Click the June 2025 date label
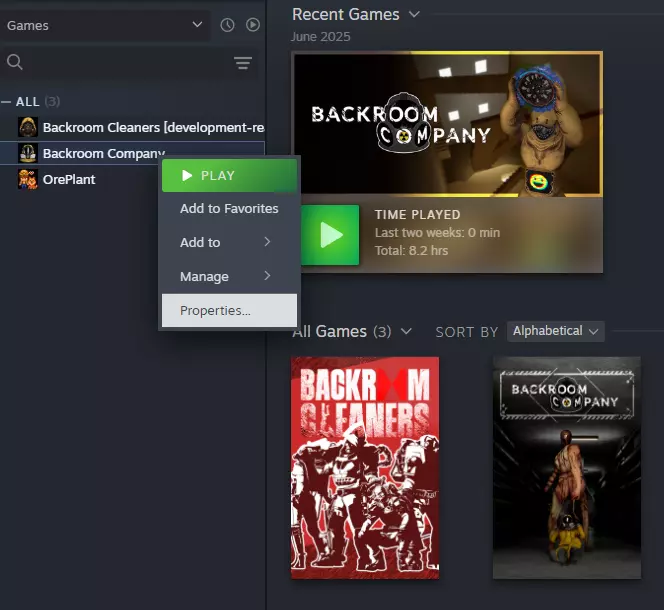664x610 pixels. [x=321, y=37]
